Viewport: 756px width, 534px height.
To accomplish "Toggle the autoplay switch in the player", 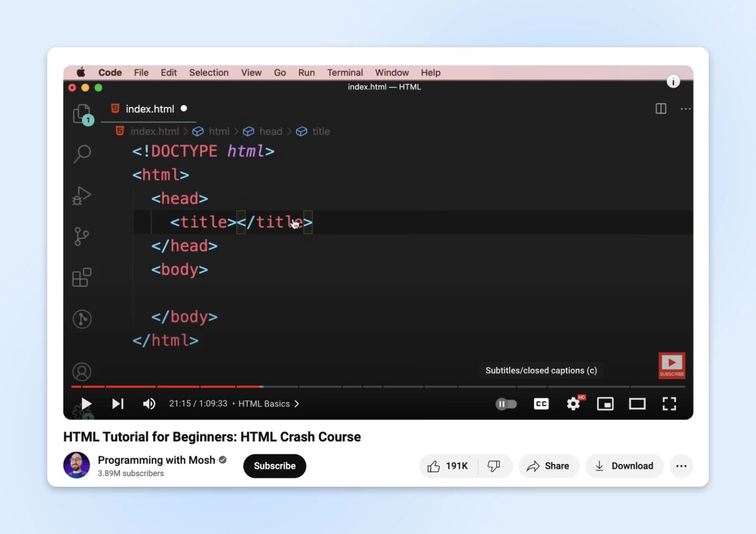I will pos(506,404).
